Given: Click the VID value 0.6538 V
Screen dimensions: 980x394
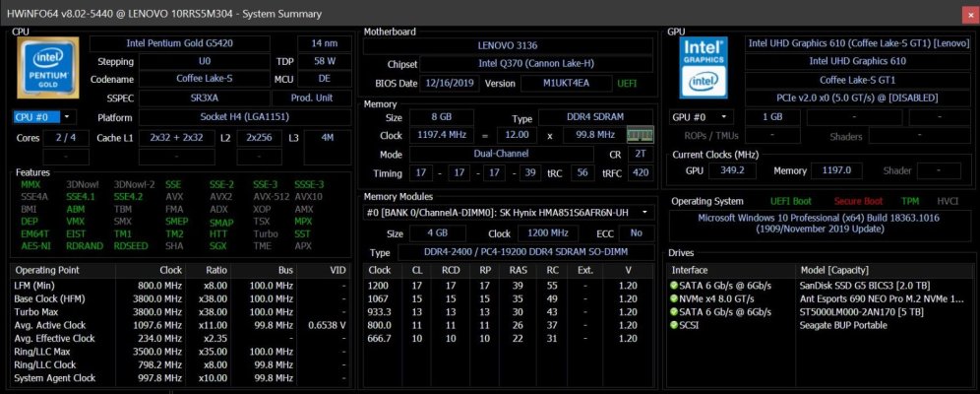Looking at the screenshot, I should click(327, 325).
